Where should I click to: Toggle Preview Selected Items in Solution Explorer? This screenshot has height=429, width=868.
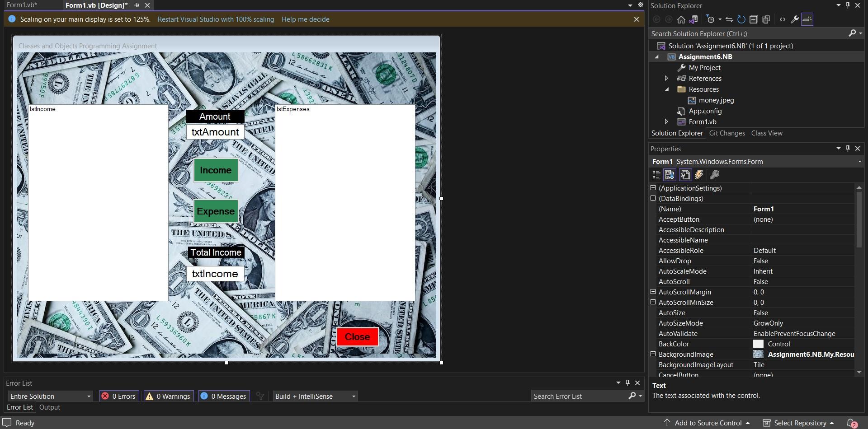point(807,19)
